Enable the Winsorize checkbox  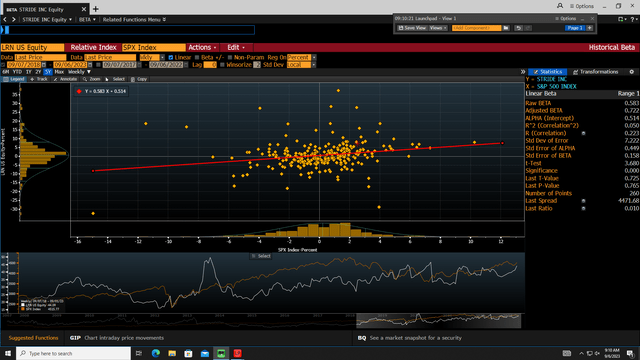click(x=222, y=65)
